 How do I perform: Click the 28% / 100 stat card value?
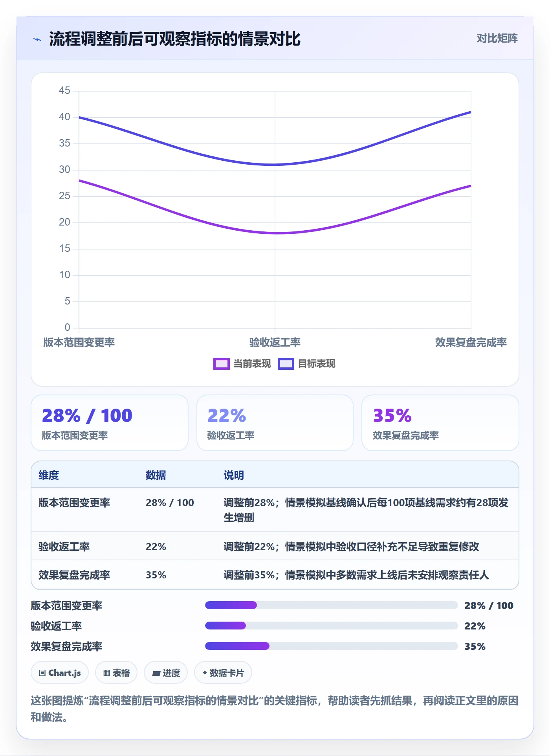[x=87, y=416]
